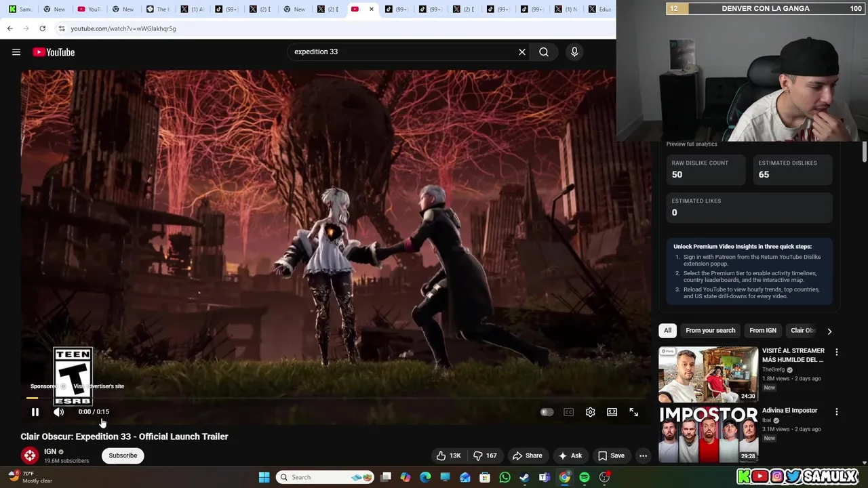Start voice search with the microphone

[x=574, y=52]
